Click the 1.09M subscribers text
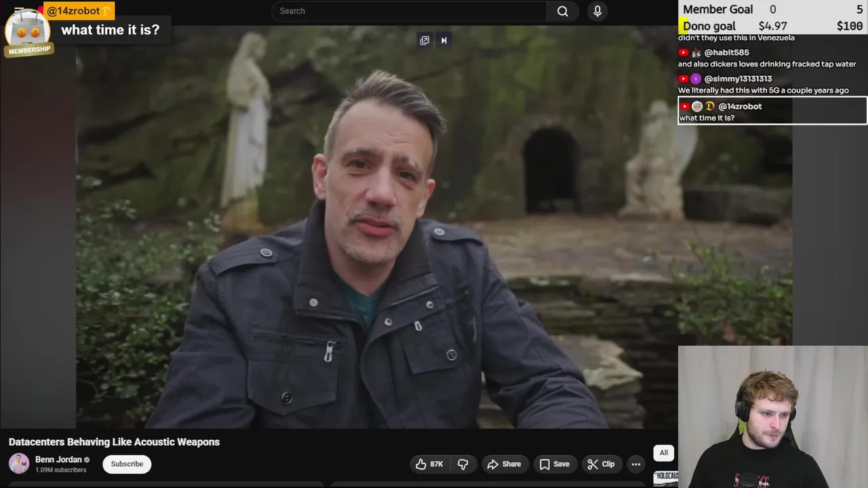Viewport: 868px width, 488px height. point(60,470)
